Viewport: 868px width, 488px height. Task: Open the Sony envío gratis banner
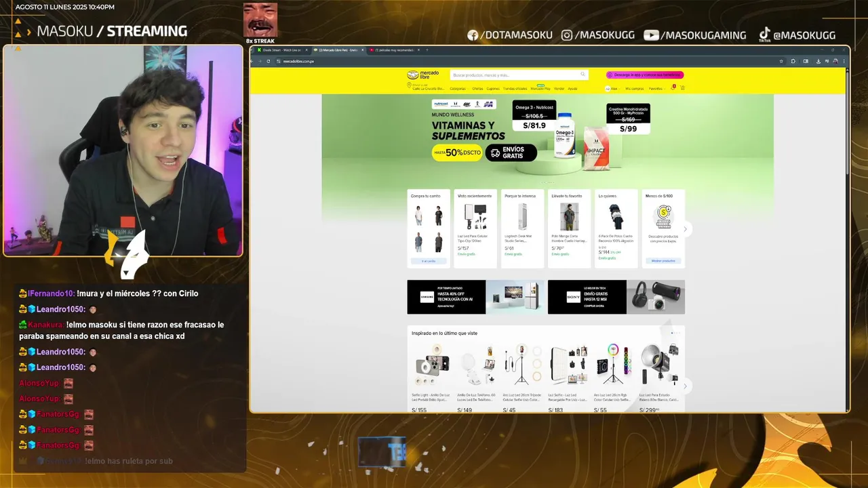tap(616, 297)
